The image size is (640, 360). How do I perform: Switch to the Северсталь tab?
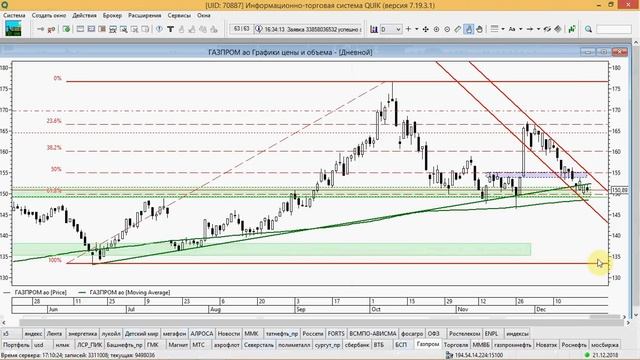(x=259, y=345)
